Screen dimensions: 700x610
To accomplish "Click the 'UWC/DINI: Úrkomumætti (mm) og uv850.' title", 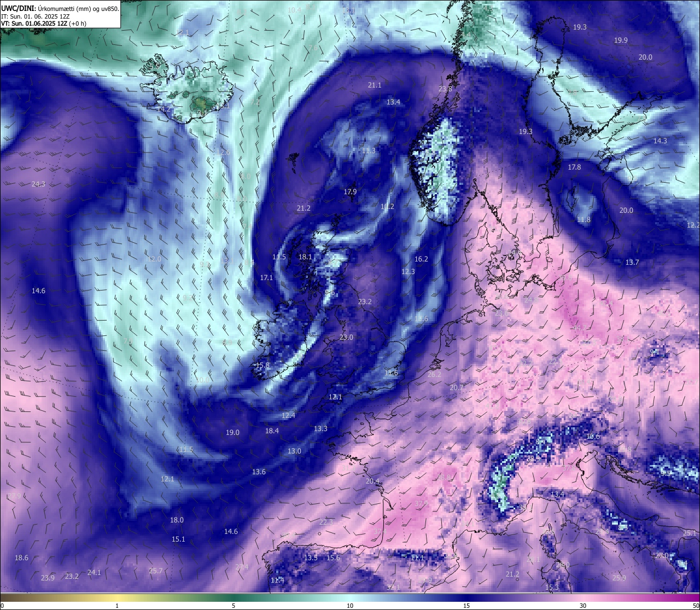I will point(60,9).
